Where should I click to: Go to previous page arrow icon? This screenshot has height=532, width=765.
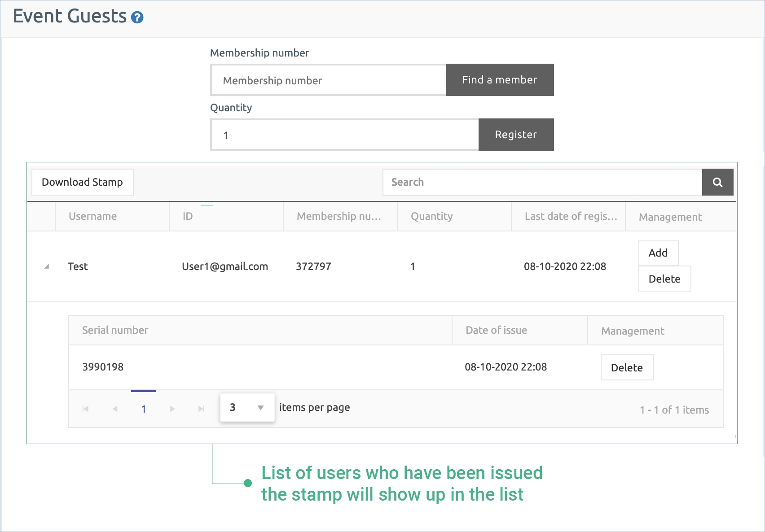coord(115,409)
